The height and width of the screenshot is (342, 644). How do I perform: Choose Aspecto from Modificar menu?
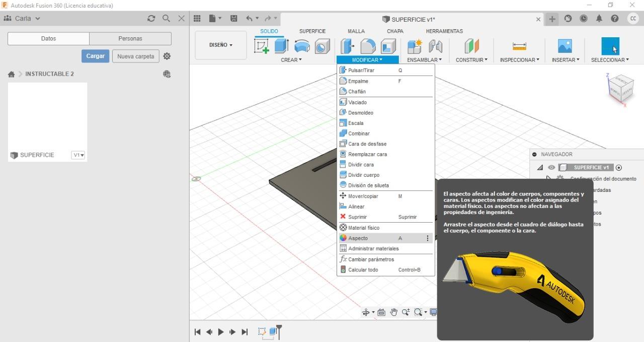(x=385, y=238)
